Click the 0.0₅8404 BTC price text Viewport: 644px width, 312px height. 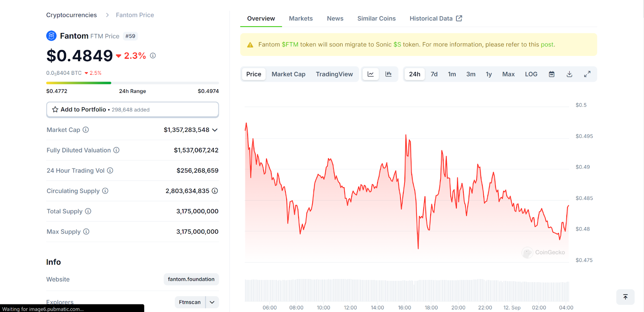pyautogui.click(x=64, y=73)
